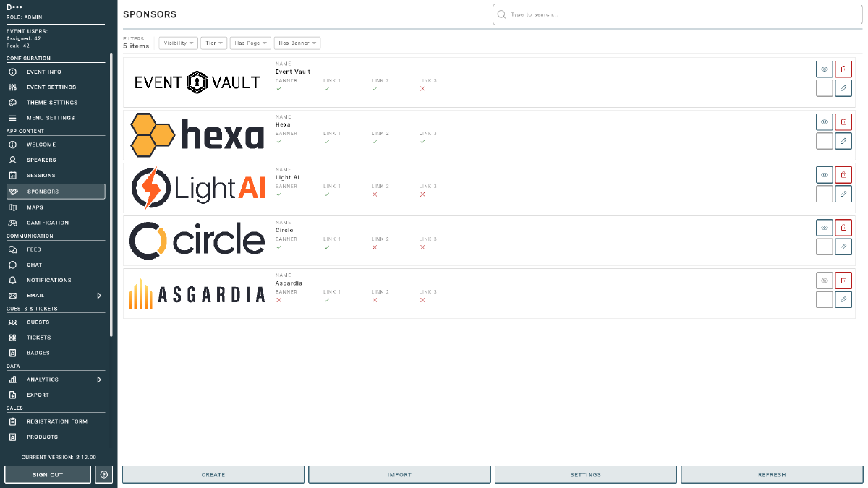The width and height of the screenshot is (868, 488).
Task: Edit Light AI sponsor with pencil icon
Action: 843,194
